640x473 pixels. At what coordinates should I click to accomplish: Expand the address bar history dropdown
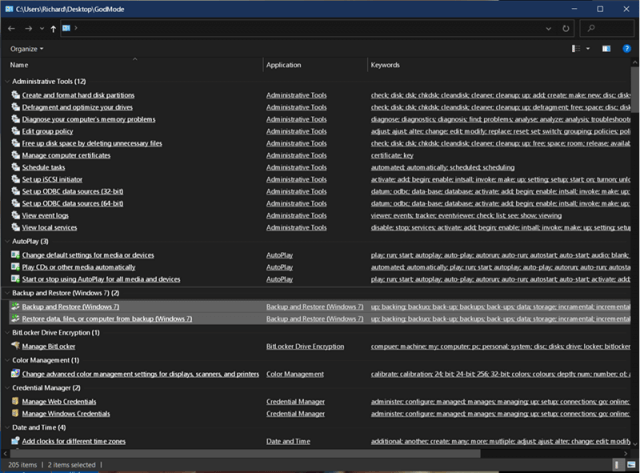(549, 29)
